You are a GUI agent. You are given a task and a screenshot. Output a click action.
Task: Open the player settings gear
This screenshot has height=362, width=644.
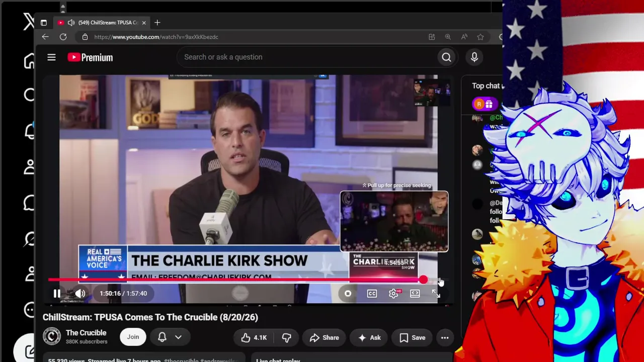[x=393, y=294]
